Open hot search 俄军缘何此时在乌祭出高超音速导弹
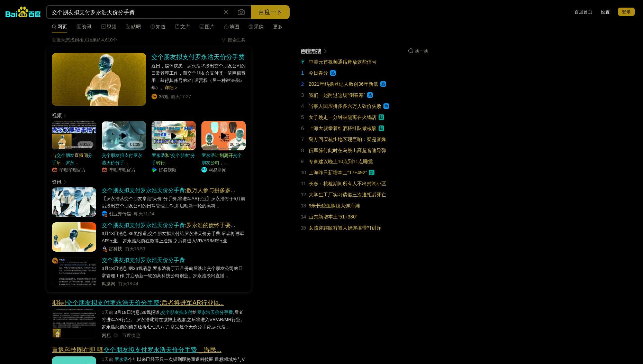 347,150
